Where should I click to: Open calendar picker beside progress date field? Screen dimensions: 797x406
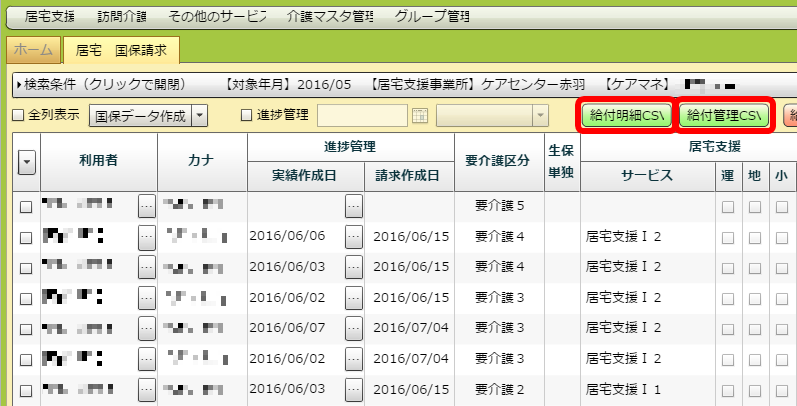click(x=420, y=116)
